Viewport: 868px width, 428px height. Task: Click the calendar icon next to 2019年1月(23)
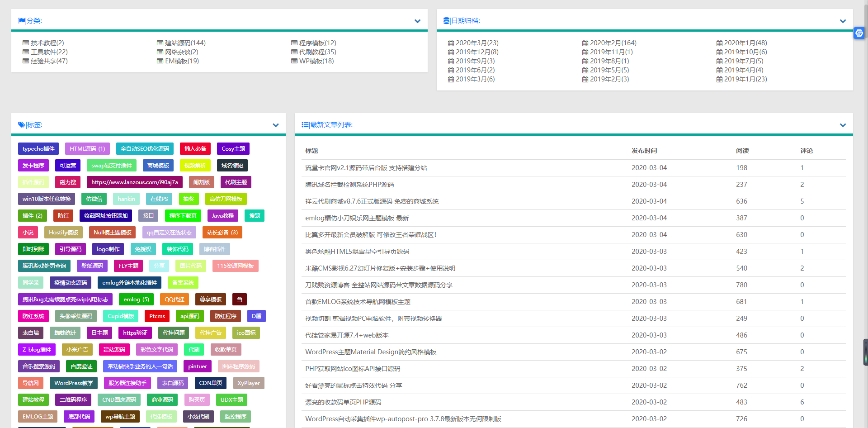[x=719, y=79]
